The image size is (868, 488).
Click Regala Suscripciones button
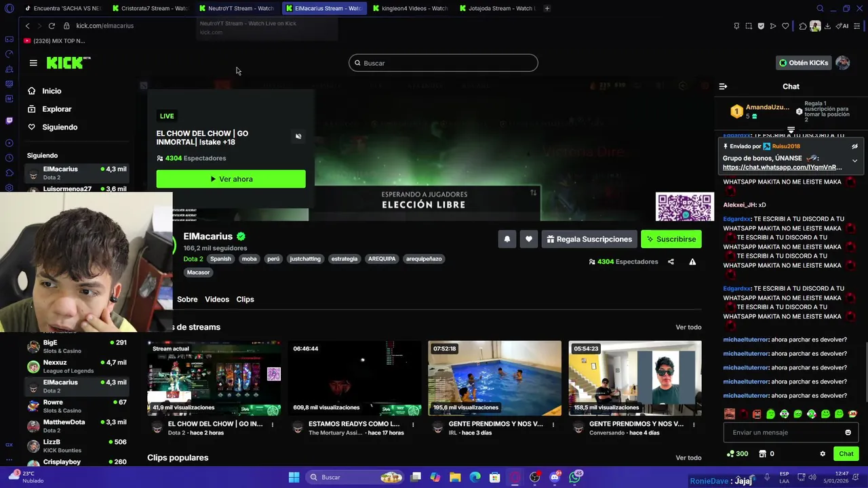click(x=589, y=239)
